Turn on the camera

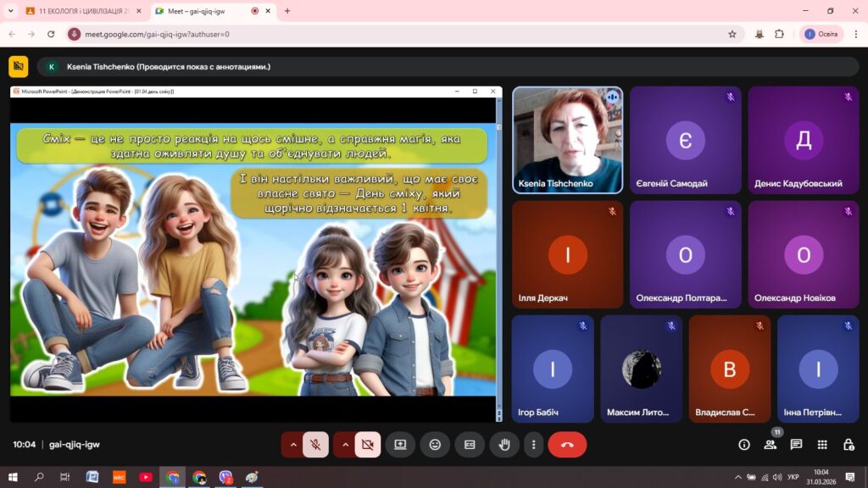[367, 444]
